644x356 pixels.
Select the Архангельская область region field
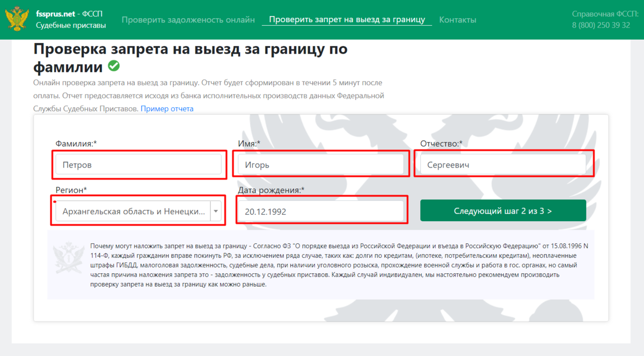pos(133,212)
